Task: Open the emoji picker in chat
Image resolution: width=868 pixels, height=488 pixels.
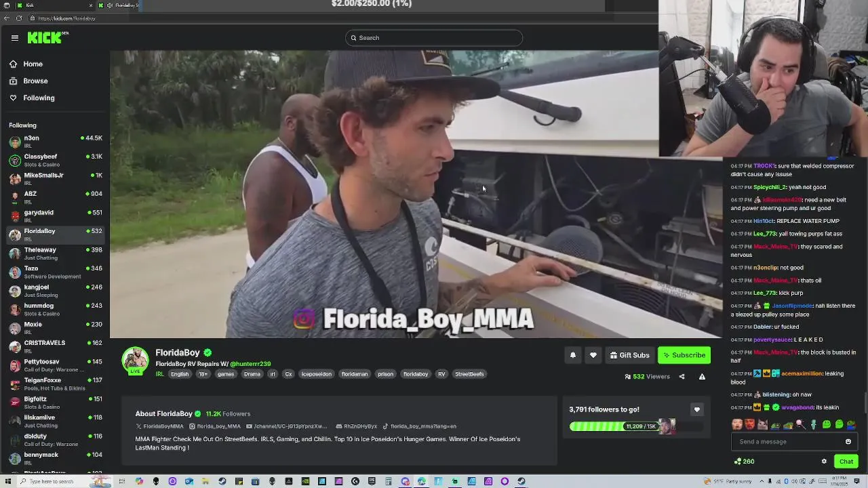Action: pyautogui.click(x=848, y=442)
